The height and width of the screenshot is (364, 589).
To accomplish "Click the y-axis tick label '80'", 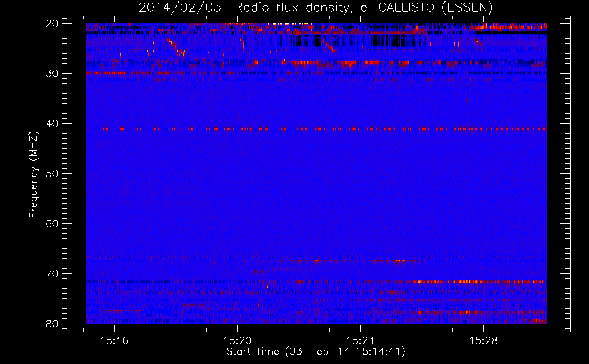I will pos(52,324).
